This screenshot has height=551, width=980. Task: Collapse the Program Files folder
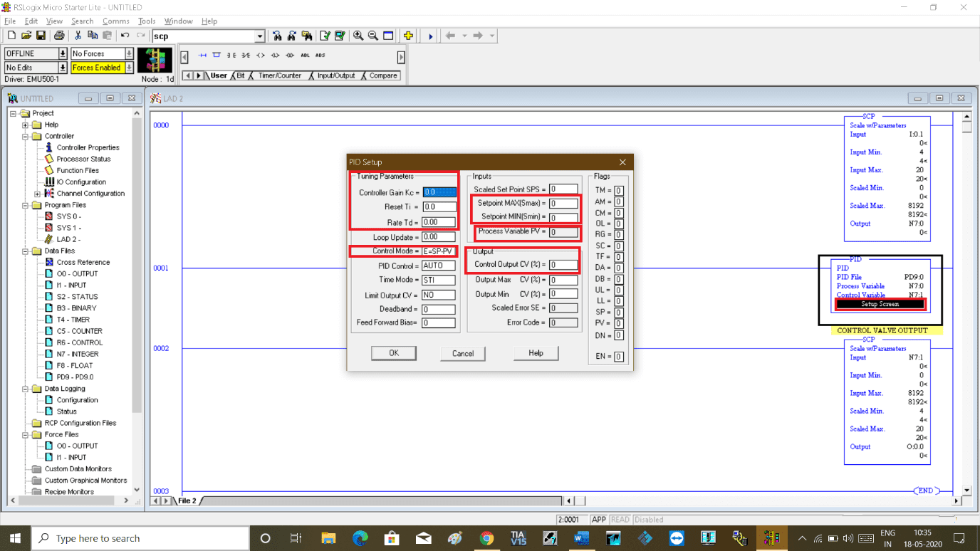(x=26, y=205)
